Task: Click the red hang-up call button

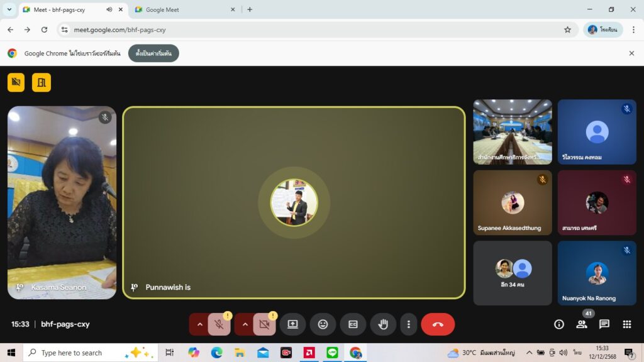Action: (438, 324)
